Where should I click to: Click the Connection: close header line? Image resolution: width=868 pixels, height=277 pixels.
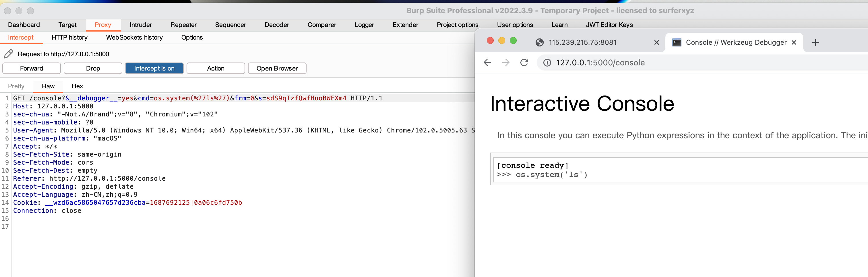[x=47, y=211]
